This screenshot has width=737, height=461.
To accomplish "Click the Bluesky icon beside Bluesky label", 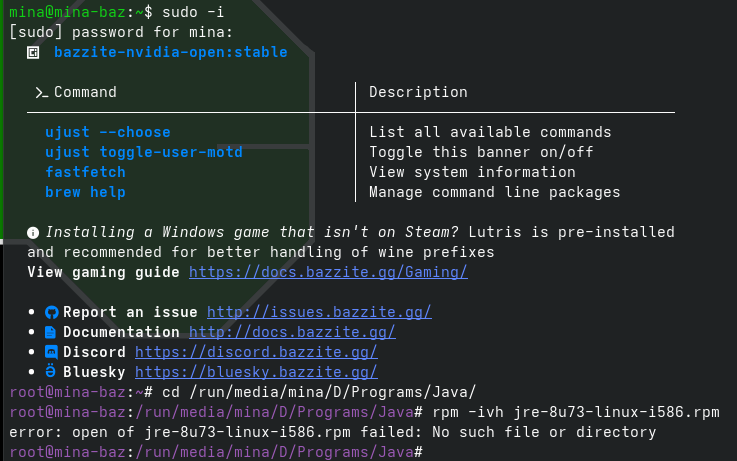I will (50, 371).
